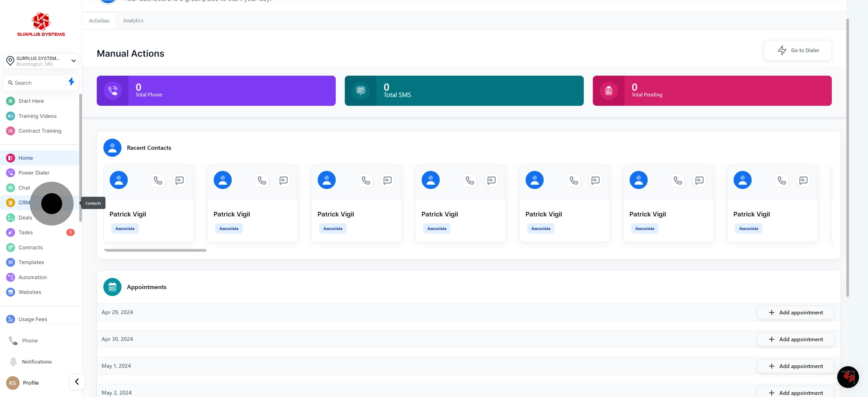Open Contract Training in sidebar

[x=39, y=131]
